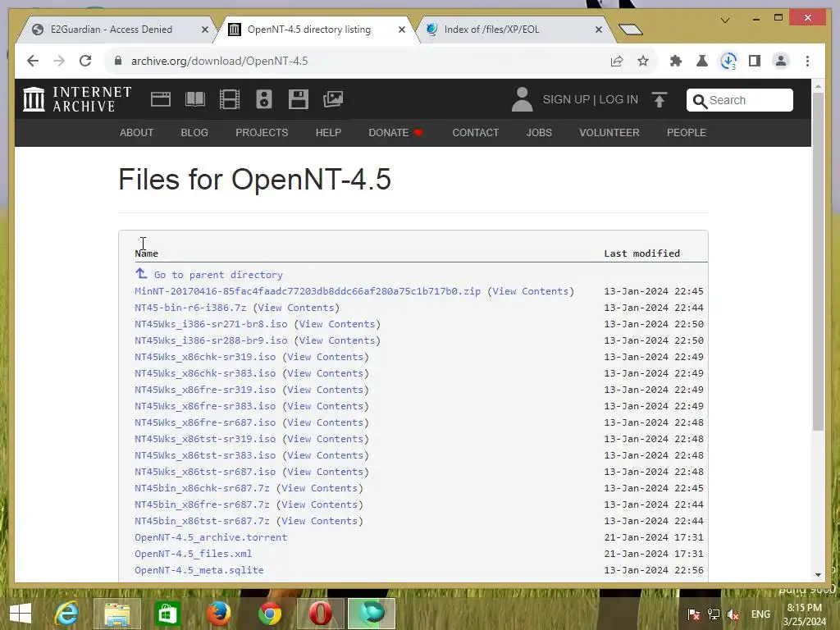Click the SIGN UP link
Image resolution: width=840 pixels, height=630 pixels.
click(x=566, y=99)
